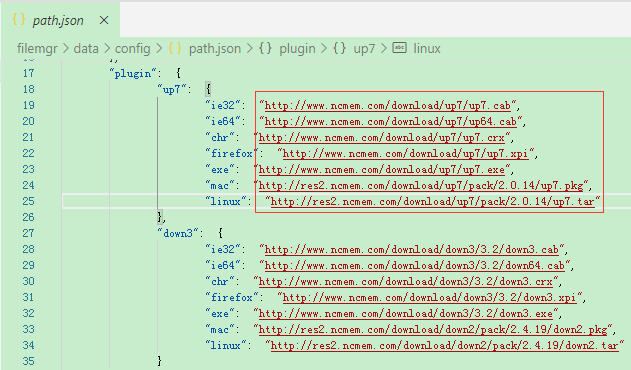
Task: Open the down3.crx URL on line 30
Action: click(x=406, y=281)
